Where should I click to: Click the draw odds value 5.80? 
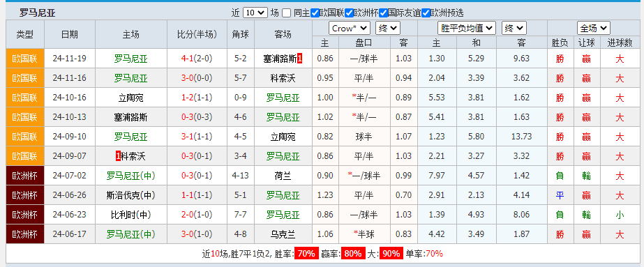tap(476, 137)
